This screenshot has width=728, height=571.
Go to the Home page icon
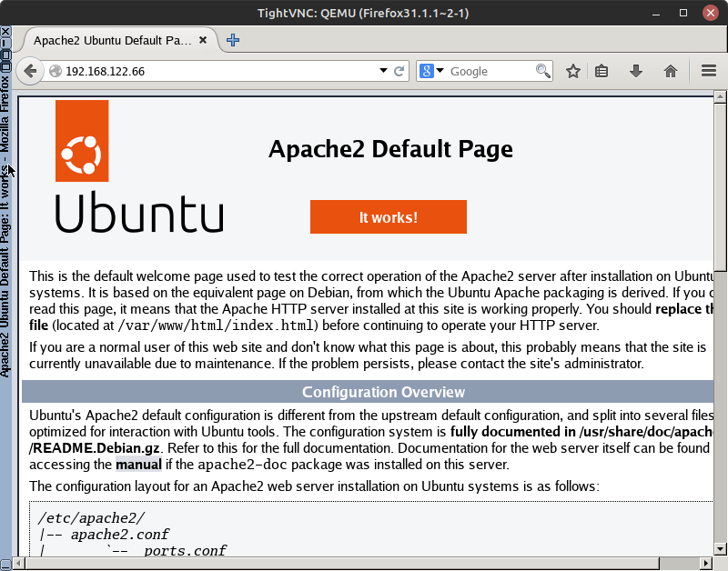(x=671, y=71)
